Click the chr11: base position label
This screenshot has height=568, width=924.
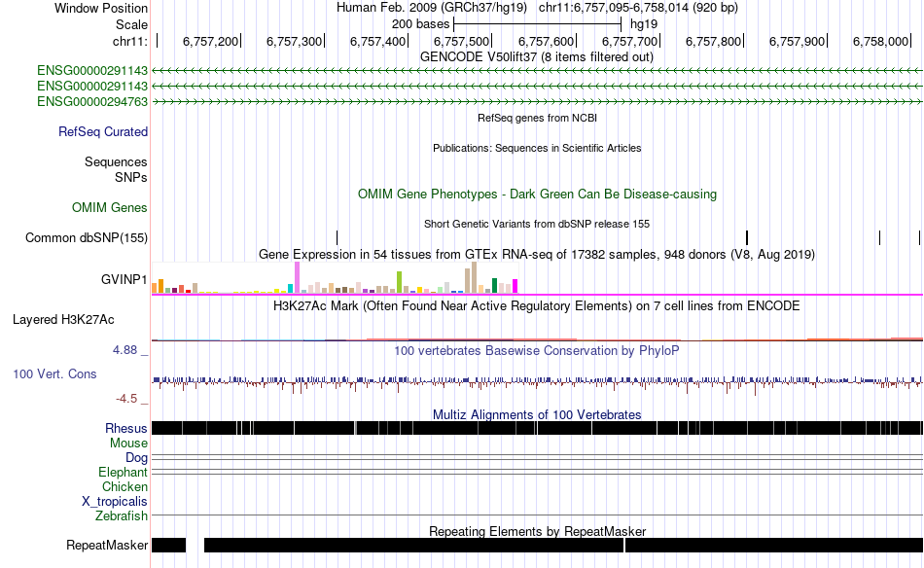(x=130, y=41)
